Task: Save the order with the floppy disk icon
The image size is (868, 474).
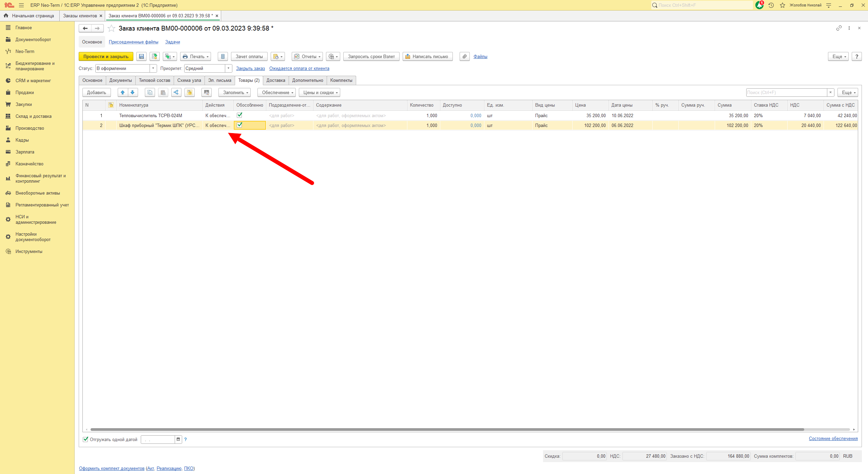Action: click(141, 56)
